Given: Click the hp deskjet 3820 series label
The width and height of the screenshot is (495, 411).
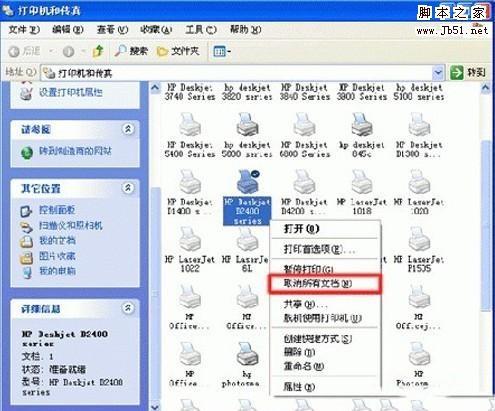Looking at the screenshot, I should pos(247,92).
